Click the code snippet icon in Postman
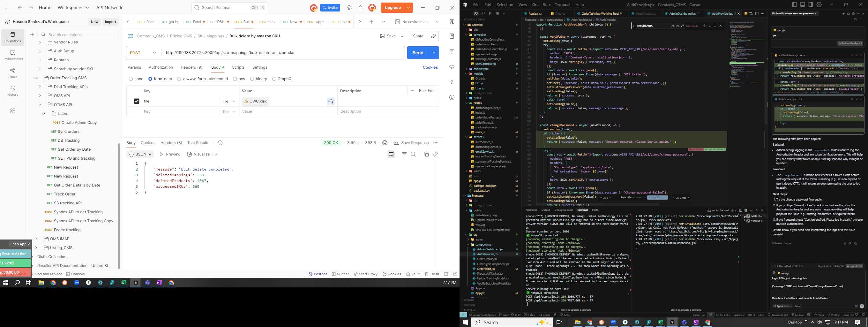 click(452, 67)
